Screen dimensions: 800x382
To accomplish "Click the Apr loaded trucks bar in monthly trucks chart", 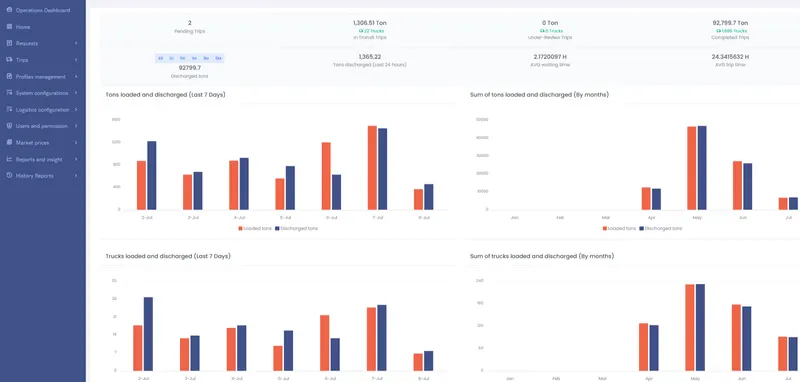I will click(643, 347).
